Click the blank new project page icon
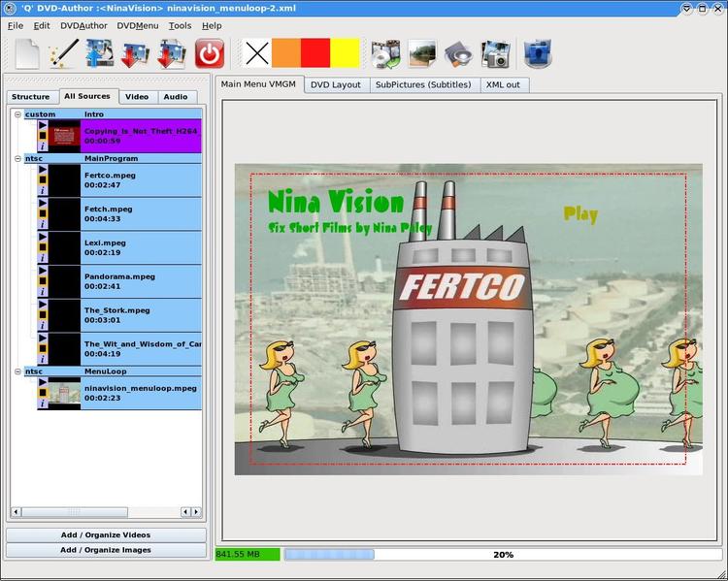Screen dimensions: 728x581 27,53
